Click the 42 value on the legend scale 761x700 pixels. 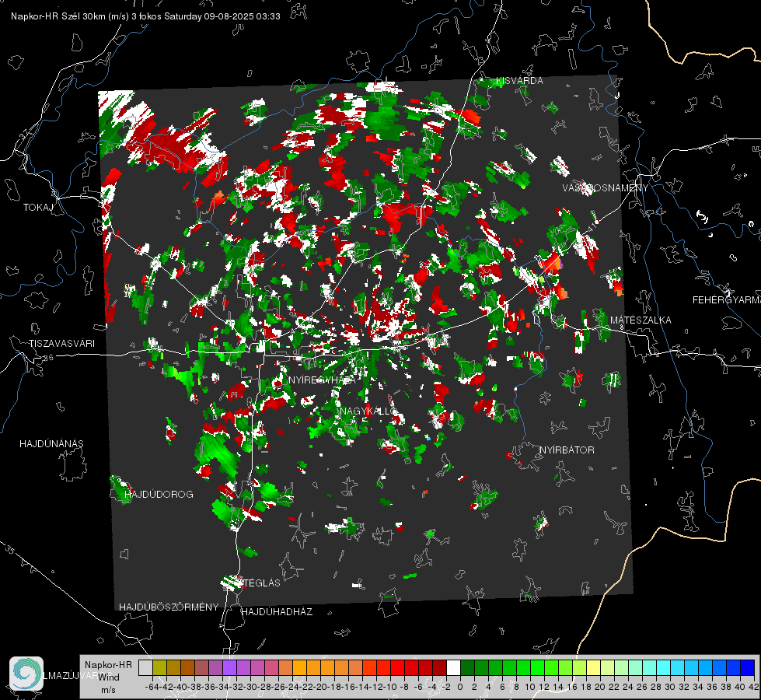(753, 687)
